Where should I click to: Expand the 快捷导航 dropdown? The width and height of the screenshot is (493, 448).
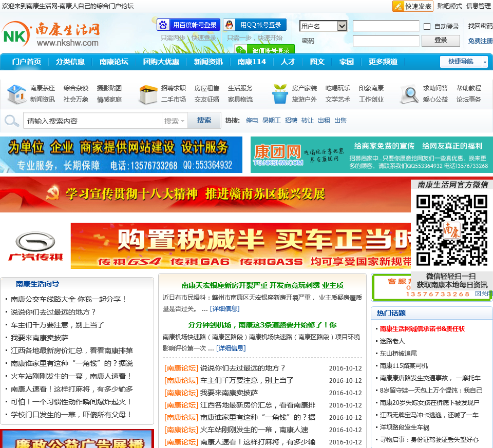(x=485, y=62)
